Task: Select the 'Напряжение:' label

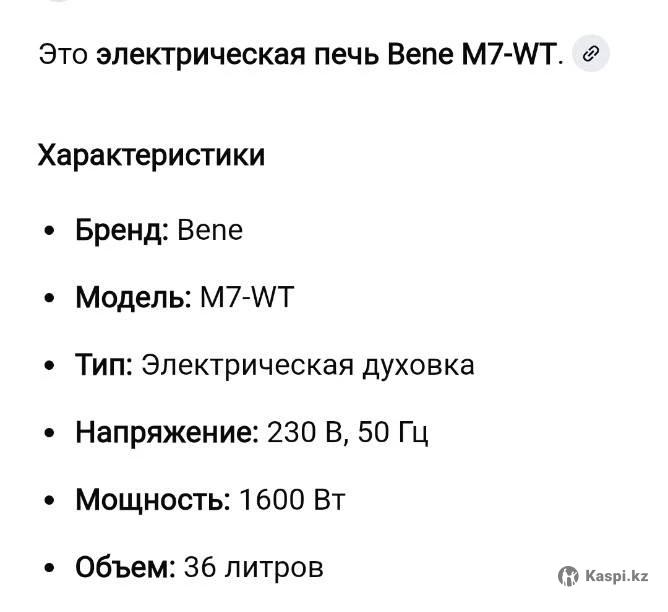Action: tap(167, 433)
